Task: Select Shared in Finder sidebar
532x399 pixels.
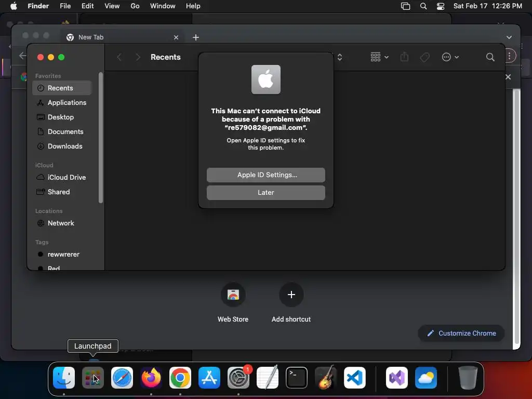Action: [62, 192]
